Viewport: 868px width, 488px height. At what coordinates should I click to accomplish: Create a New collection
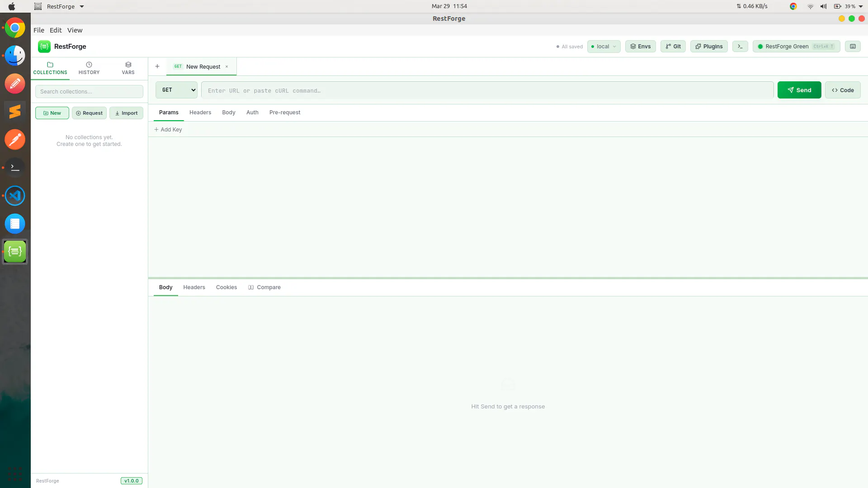coord(52,113)
